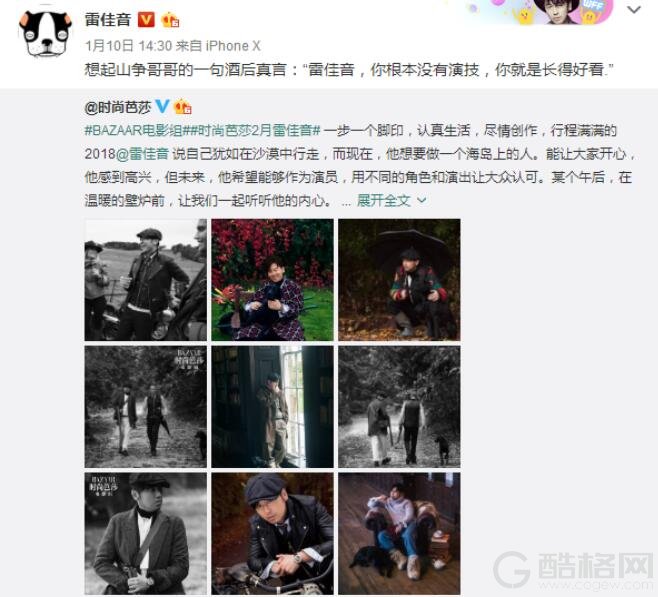Image resolution: width=658 pixels, height=597 pixels.
Task: Click the @雷佳音 mention in reposted text
Action: [x=142, y=154]
